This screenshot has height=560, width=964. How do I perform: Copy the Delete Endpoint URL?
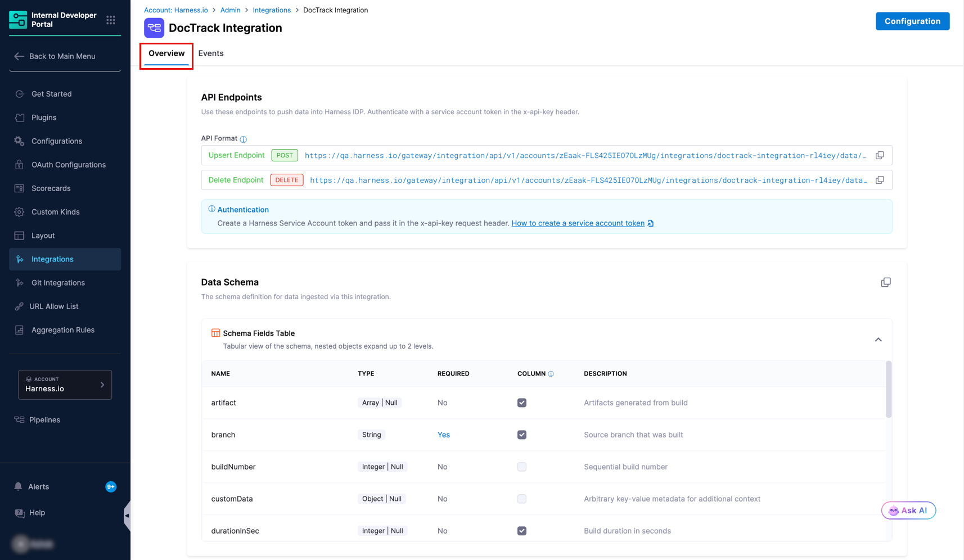(880, 180)
